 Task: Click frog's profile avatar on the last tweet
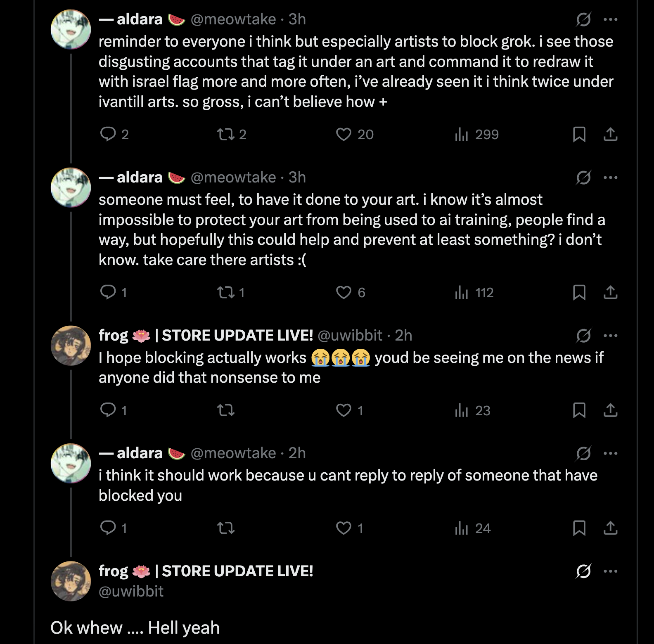point(71,581)
